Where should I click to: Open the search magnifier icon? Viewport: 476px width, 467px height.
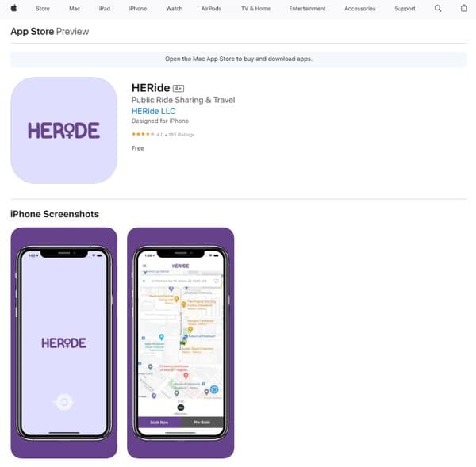(x=438, y=8)
